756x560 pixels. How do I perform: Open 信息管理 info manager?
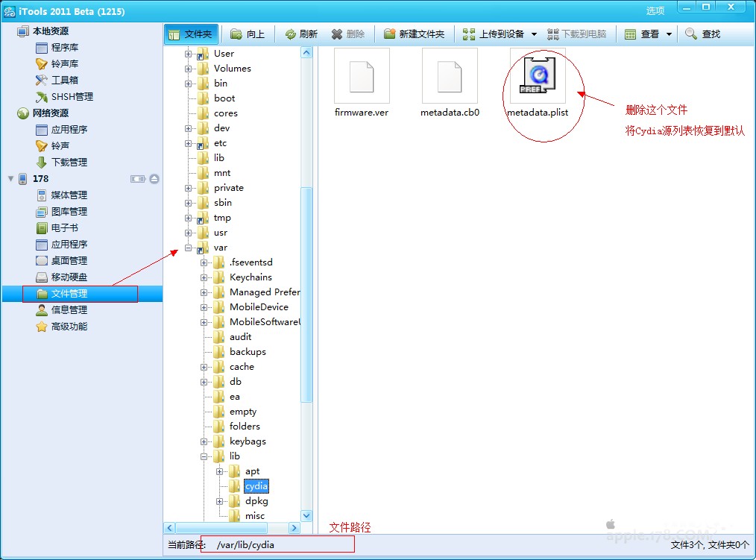tap(69, 310)
